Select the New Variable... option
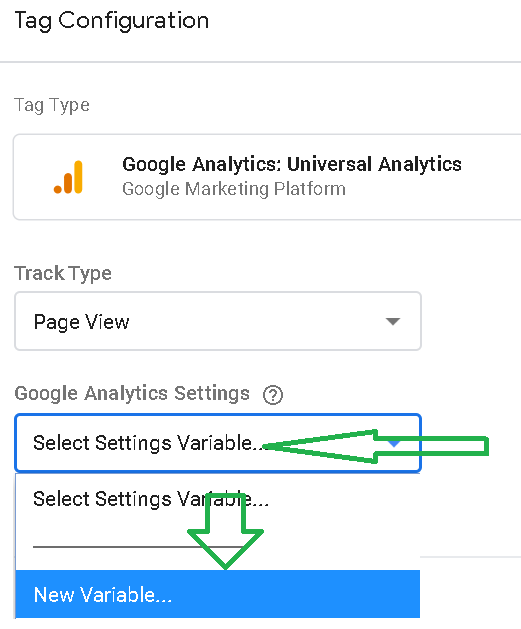 [x=218, y=594]
